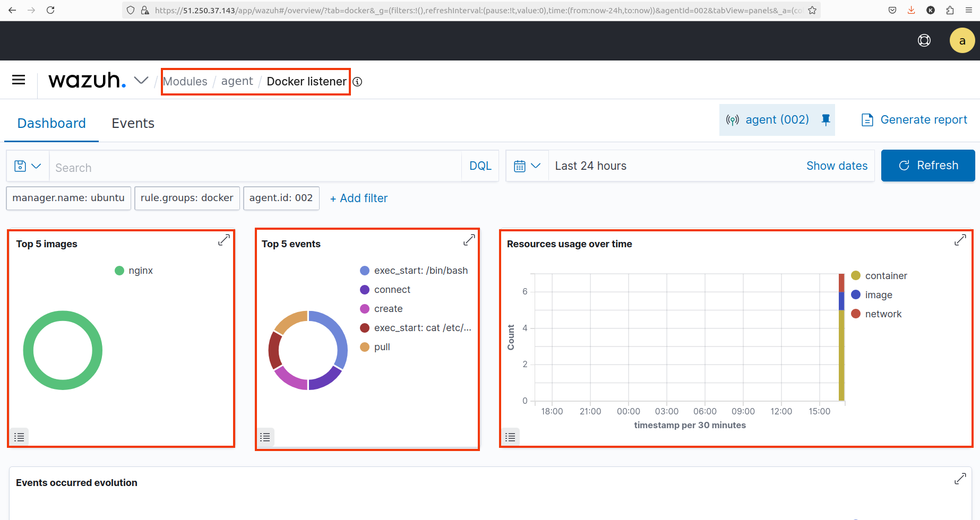Click the site security lock icon
980x520 pixels.
point(145,10)
